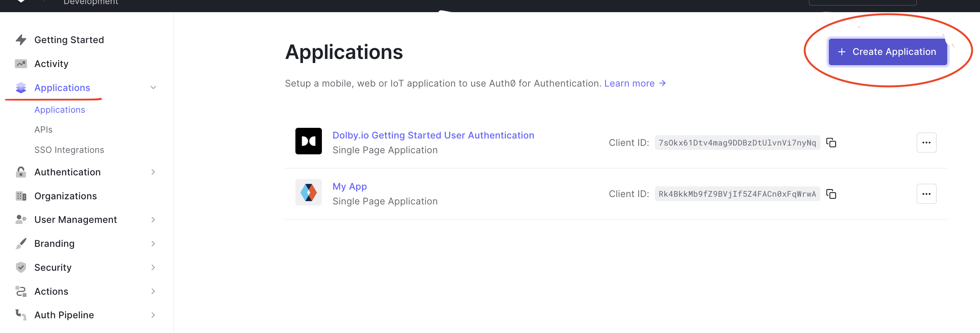
Task: Click the Auth Pipeline icon
Action: 21,315
